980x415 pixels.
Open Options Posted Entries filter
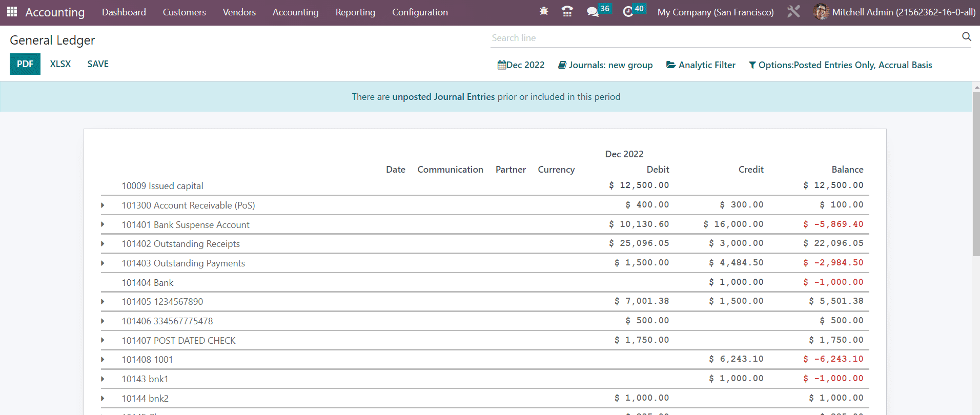click(840, 65)
